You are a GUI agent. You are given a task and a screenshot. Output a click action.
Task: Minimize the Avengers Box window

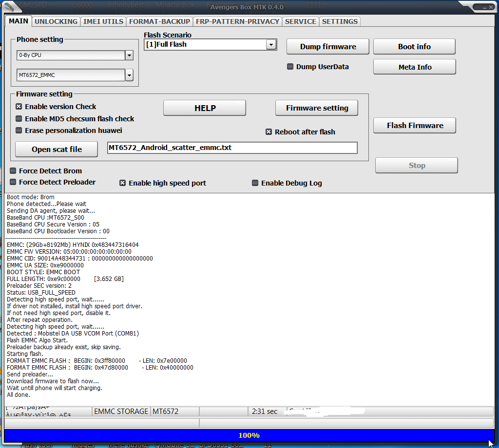[x=484, y=7]
